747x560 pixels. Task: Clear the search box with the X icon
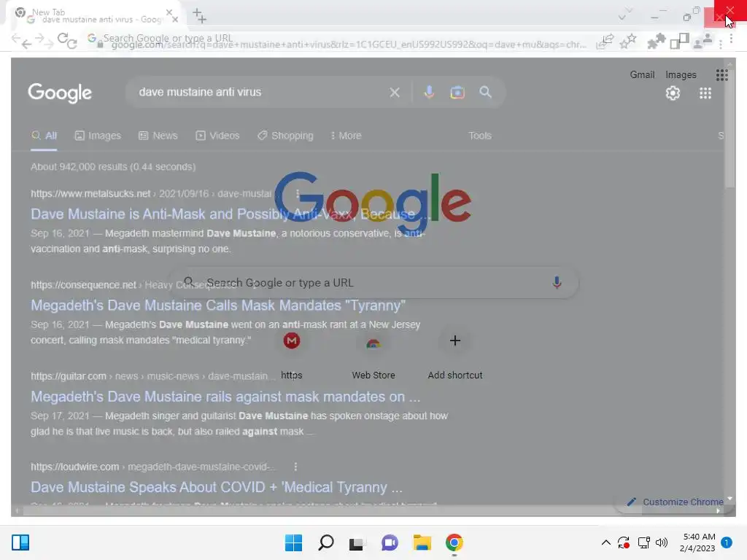395,93
